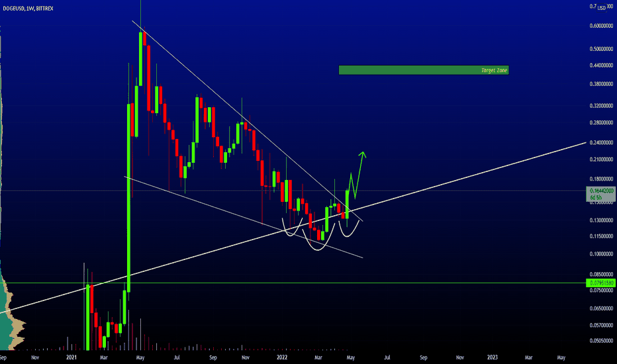Click the 0.21000000 price axis label
This screenshot has width=617, height=364.
click(x=601, y=159)
